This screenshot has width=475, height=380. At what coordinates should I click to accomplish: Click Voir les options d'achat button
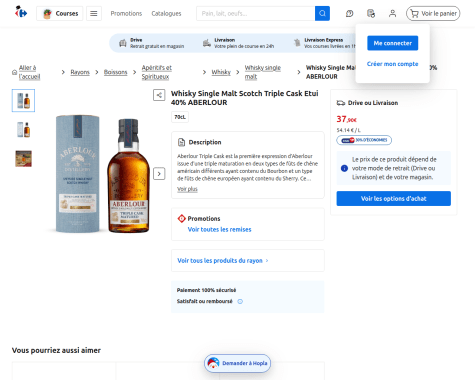[x=394, y=198]
